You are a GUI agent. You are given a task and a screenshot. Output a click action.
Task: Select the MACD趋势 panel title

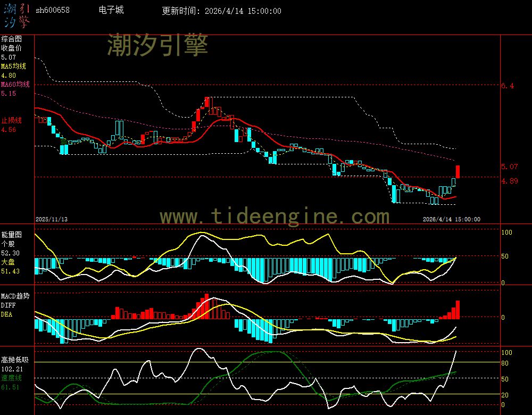click(15, 295)
